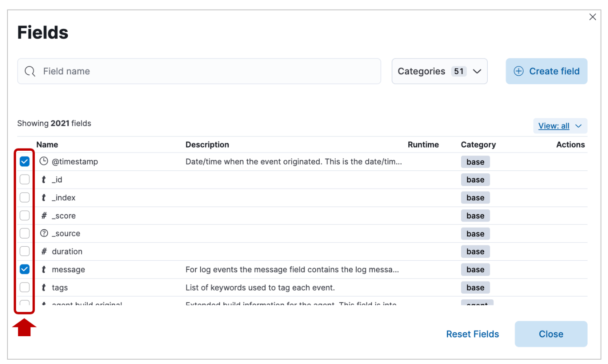
Task: Open the Categories dropdown
Action: pyautogui.click(x=439, y=71)
